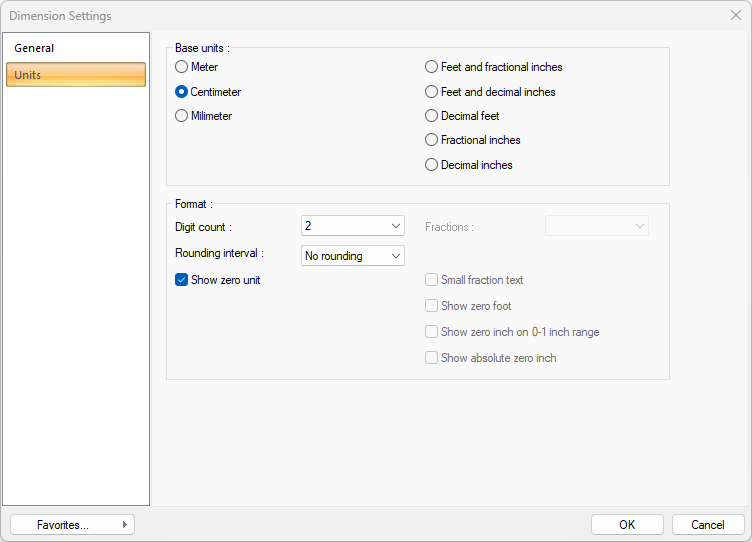Click the OK button
The height and width of the screenshot is (542, 752).
pos(627,525)
